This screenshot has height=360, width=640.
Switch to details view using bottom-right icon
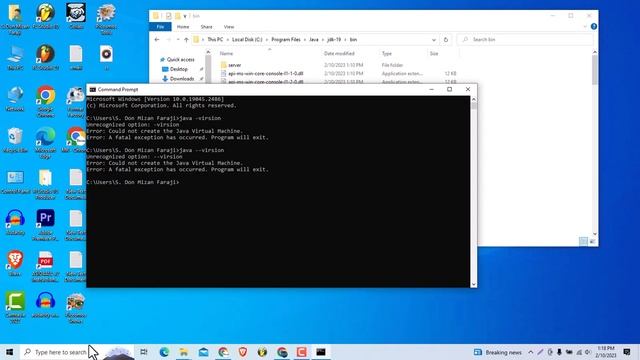pos(583,241)
